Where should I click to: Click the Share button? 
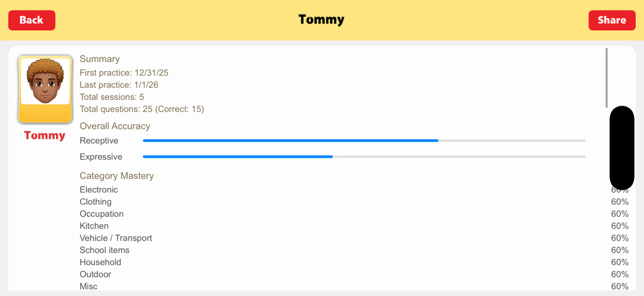coord(611,20)
